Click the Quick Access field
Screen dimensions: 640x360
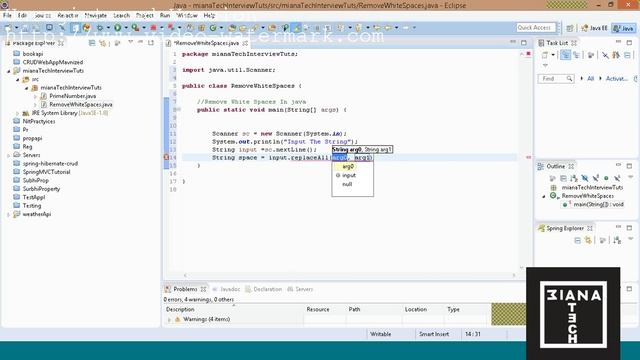(536, 27)
